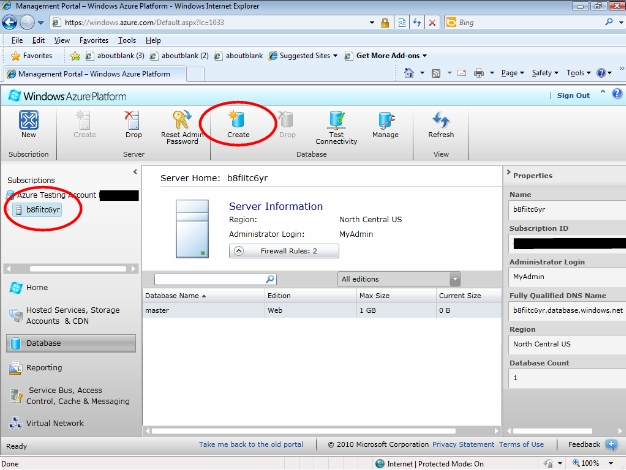Viewport: 626px width, 470px height.
Task: Collapse the Properties panel
Action: click(509, 173)
